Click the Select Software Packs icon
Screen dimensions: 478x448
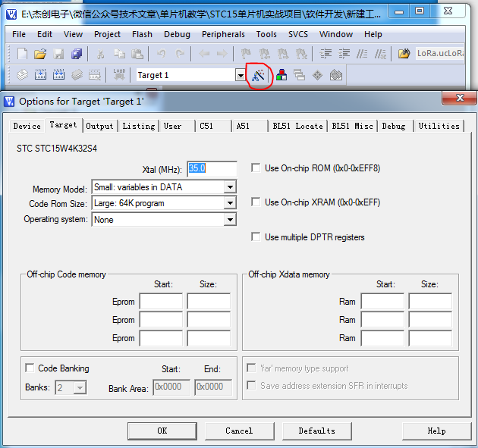(x=336, y=75)
